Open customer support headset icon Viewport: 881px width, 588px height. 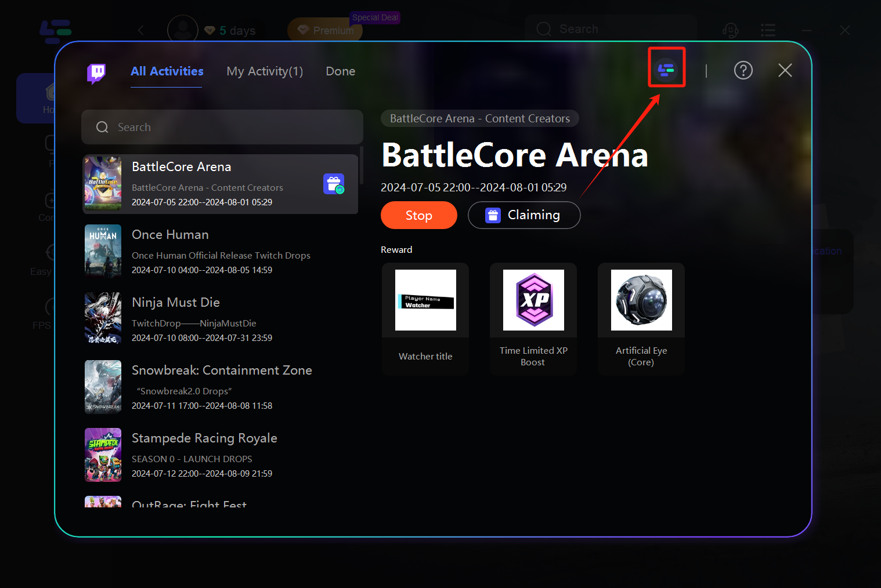(x=730, y=30)
